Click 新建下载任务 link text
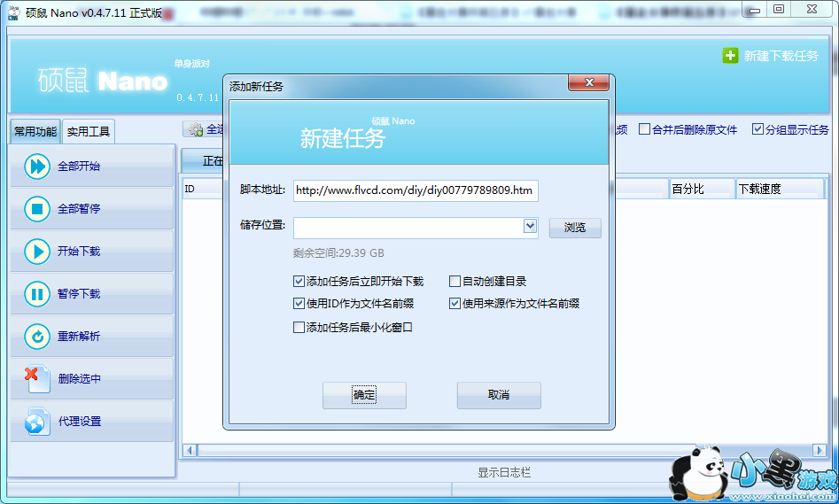The width and height of the screenshot is (839, 504). (x=781, y=56)
